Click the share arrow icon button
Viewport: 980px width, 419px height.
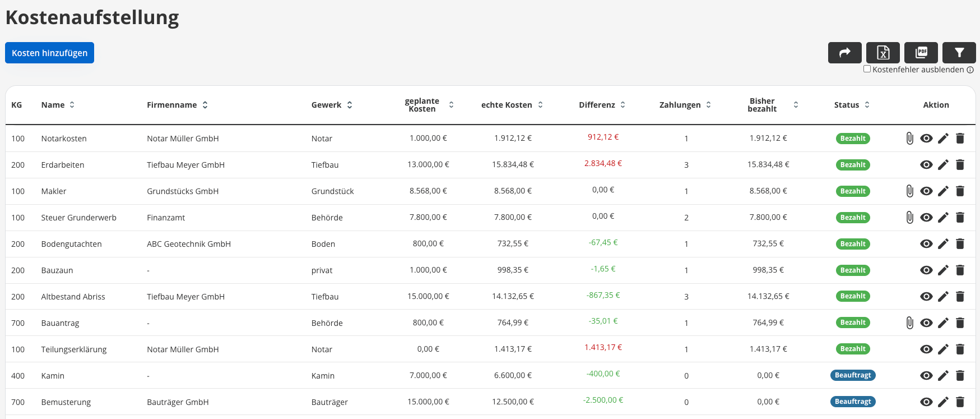844,53
